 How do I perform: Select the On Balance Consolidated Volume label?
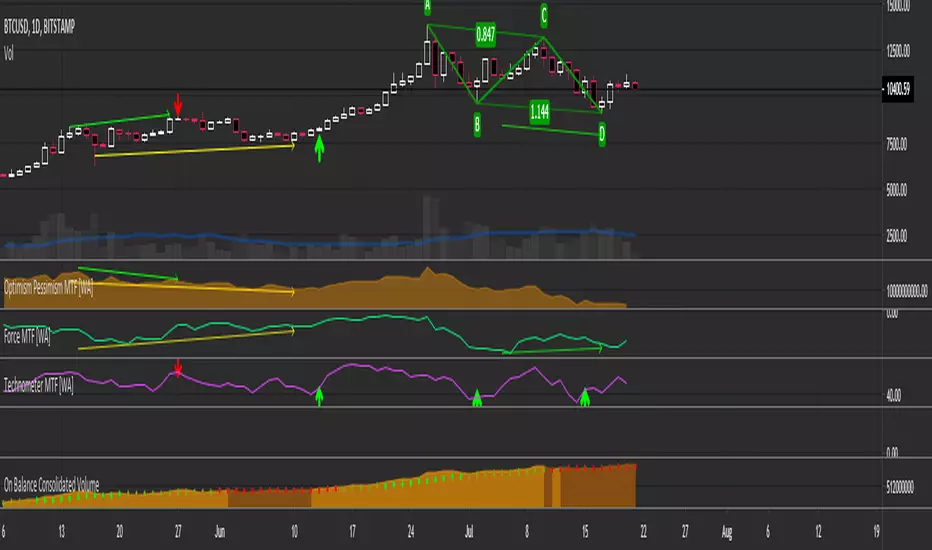[x=52, y=484]
